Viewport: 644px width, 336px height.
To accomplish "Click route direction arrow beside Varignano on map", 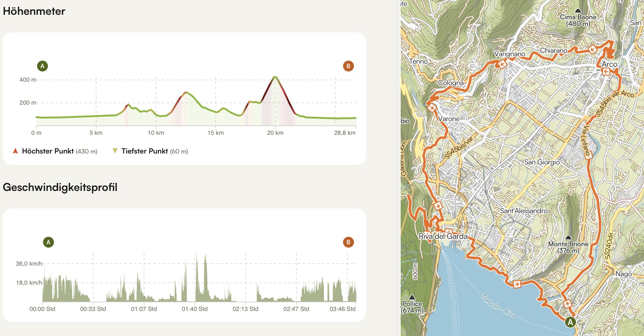I will click(x=502, y=64).
